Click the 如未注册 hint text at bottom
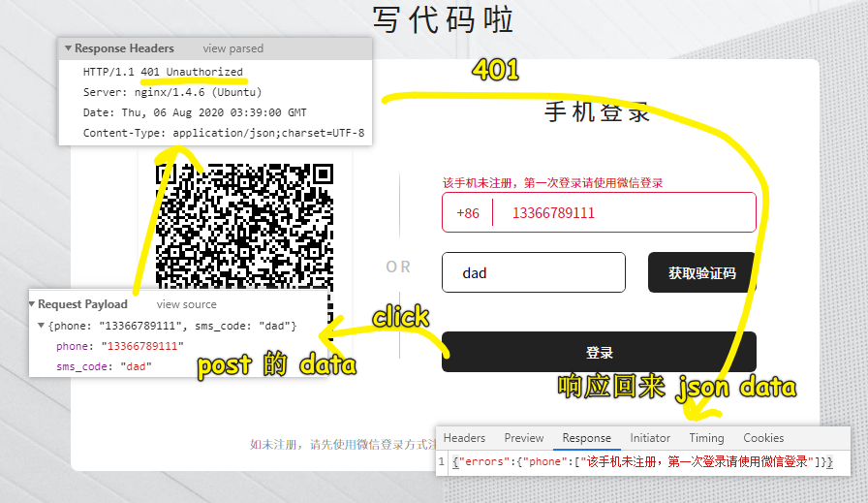Viewport: 868px width, 503px height. click(343, 444)
